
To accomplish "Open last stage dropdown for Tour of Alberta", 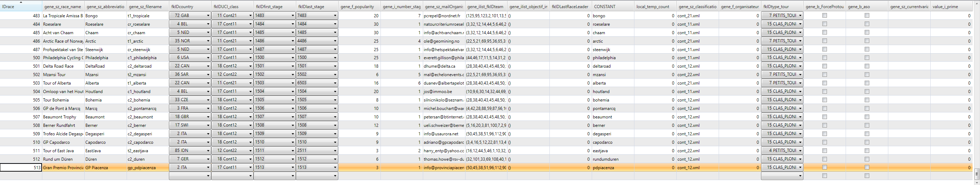I will (335, 83).
